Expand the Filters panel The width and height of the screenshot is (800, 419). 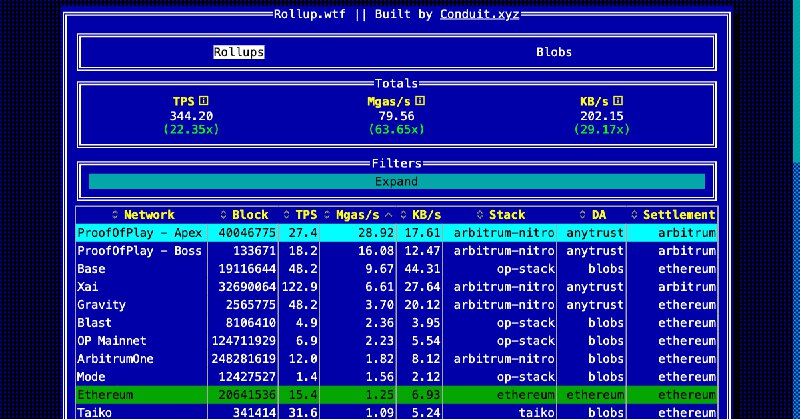click(396, 182)
